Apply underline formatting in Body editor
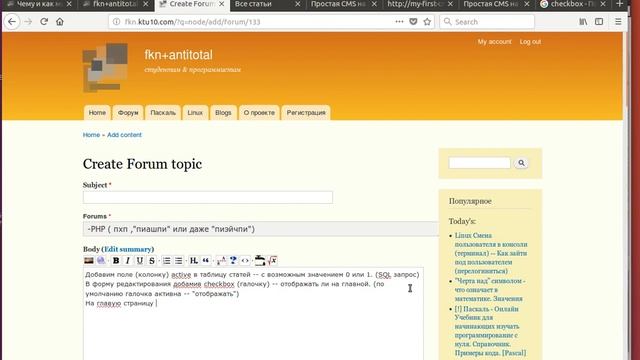The width and height of the screenshot is (640, 360). 140,260
